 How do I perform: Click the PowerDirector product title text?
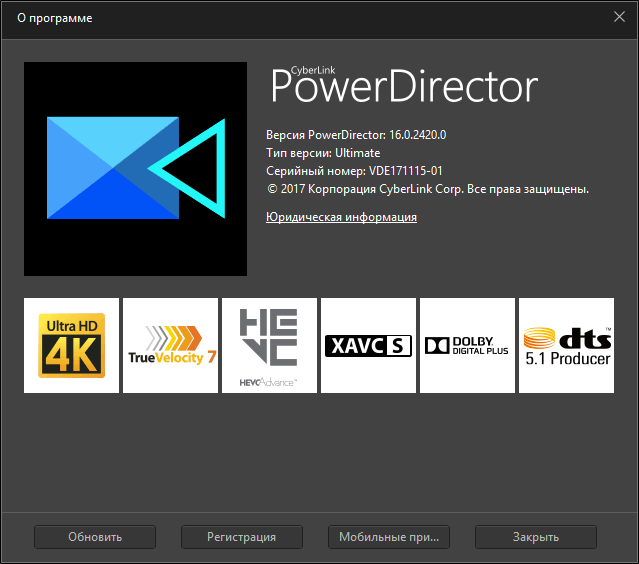coord(404,90)
